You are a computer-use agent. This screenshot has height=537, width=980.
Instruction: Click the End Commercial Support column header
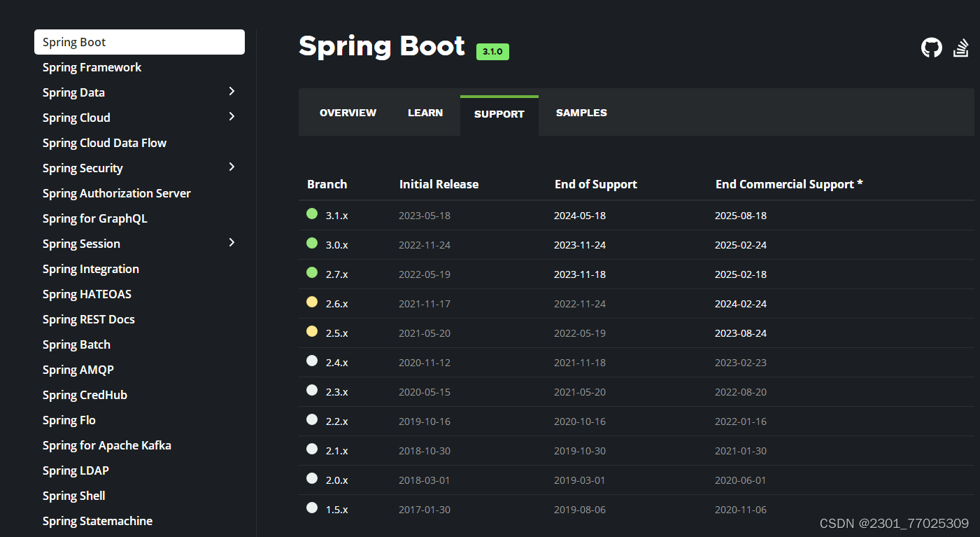pos(789,184)
